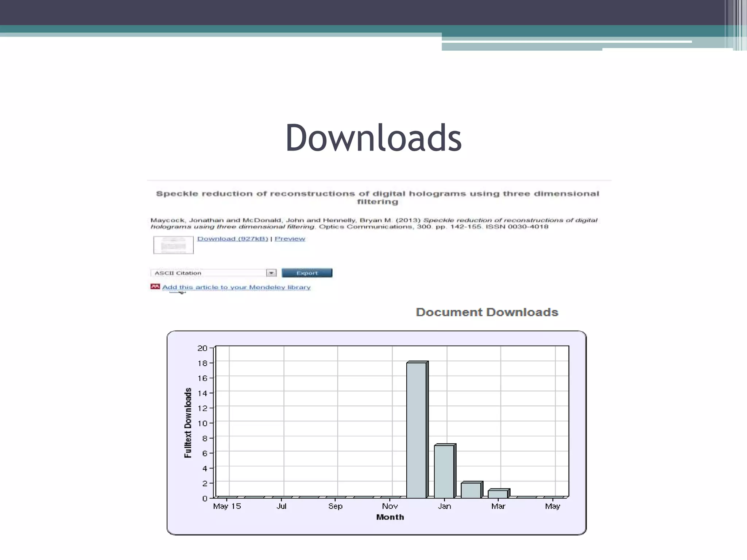
Task: Click the Export button
Action: [307, 273]
